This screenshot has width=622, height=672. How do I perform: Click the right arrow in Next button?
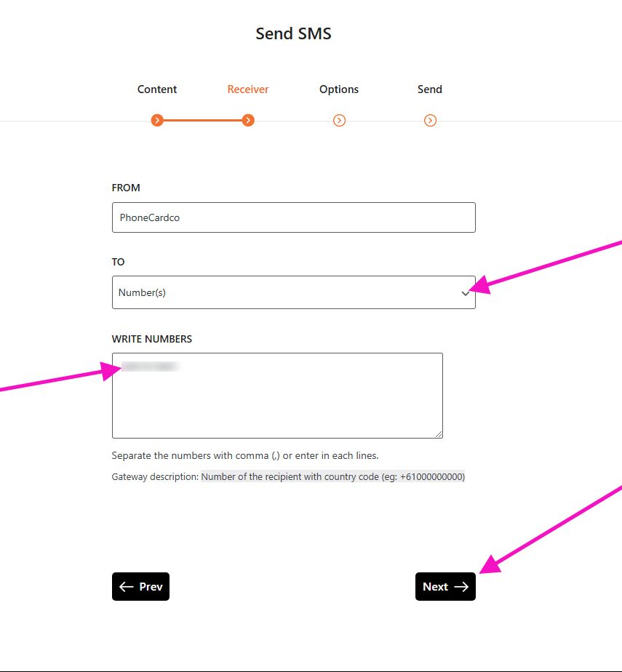pos(461,586)
